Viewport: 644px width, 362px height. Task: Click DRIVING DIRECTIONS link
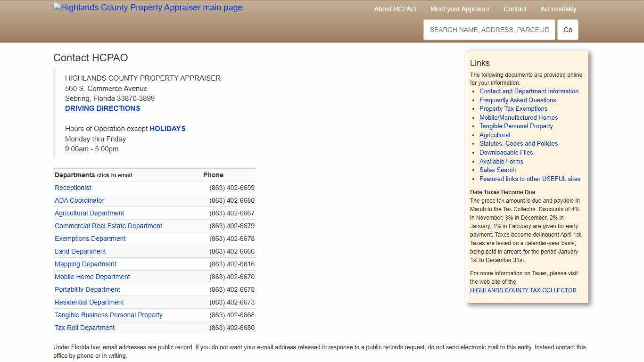[x=102, y=108]
